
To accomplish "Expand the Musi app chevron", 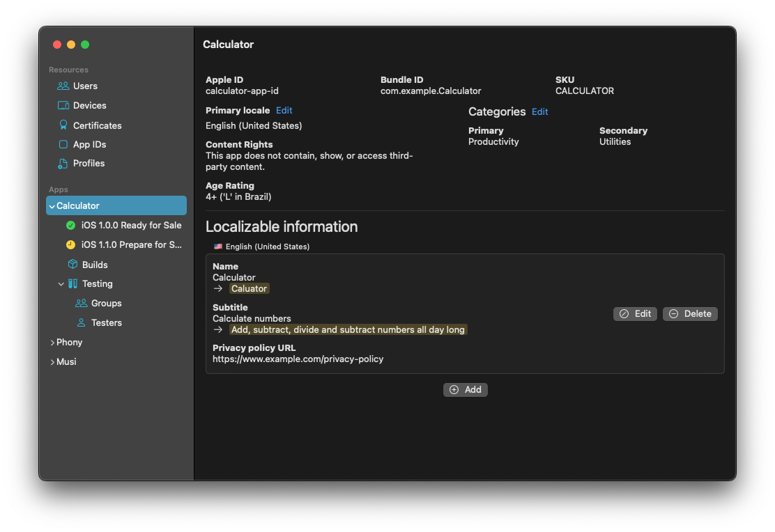I will coord(52,362).
